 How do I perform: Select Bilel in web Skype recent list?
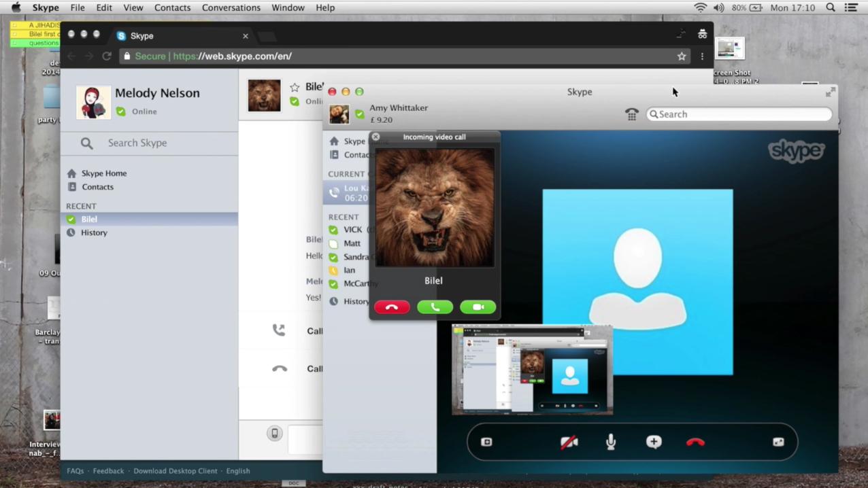click(x=149, y=219)
